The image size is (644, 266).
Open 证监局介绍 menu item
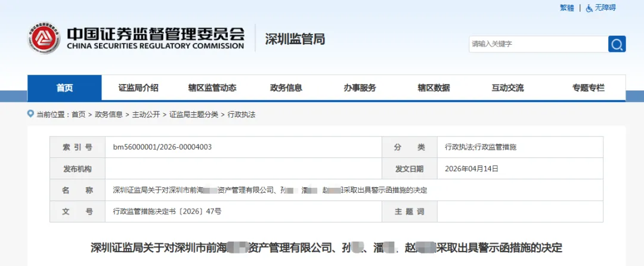[138, 88]
